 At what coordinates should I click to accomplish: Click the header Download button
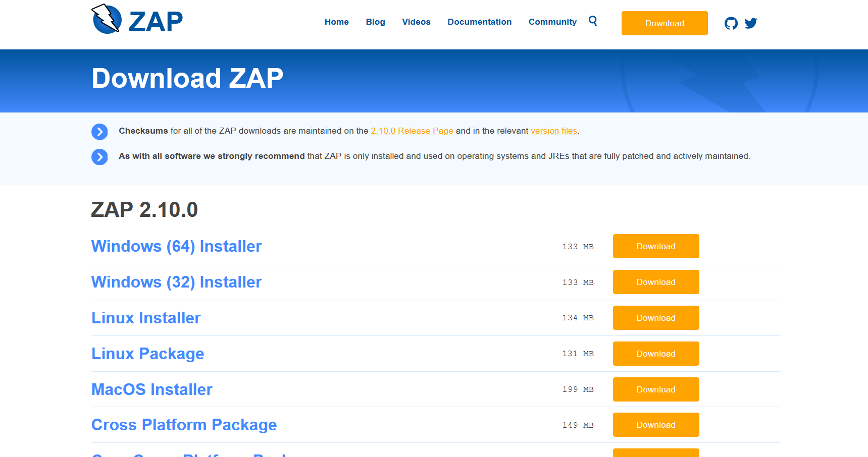pyautogui.click(x=665, y=23)
